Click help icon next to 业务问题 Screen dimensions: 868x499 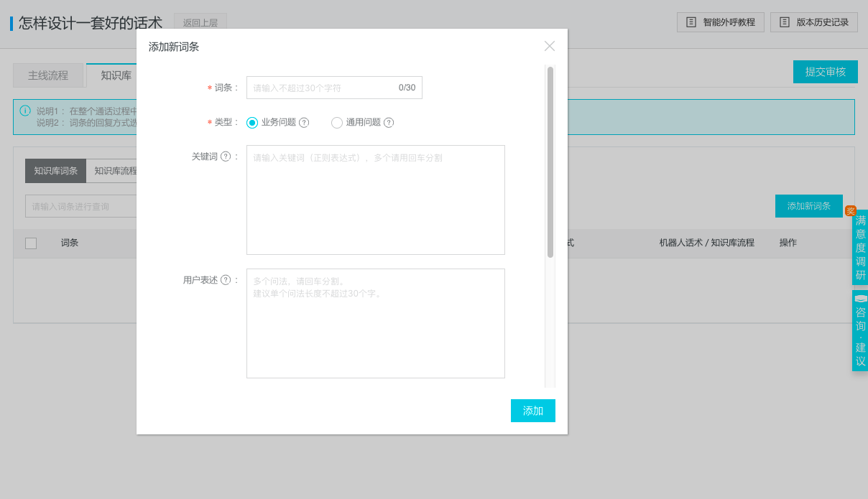pyautogui.click(x=304, y=123)
